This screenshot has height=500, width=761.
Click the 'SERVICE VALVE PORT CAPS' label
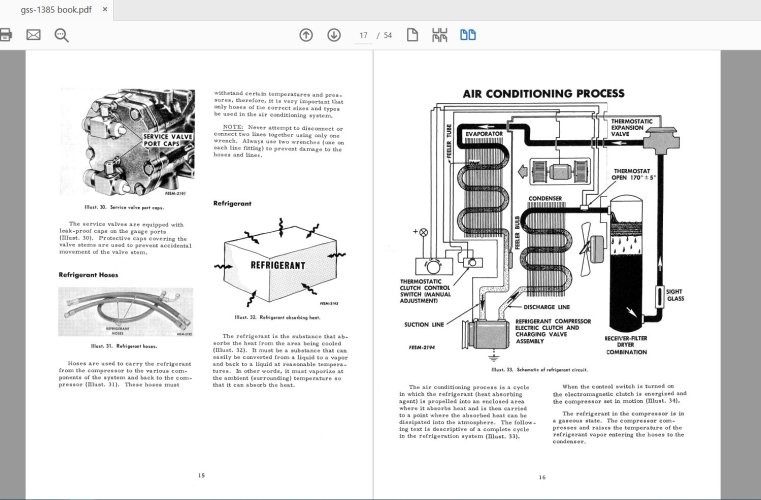(x=168, y=140)
